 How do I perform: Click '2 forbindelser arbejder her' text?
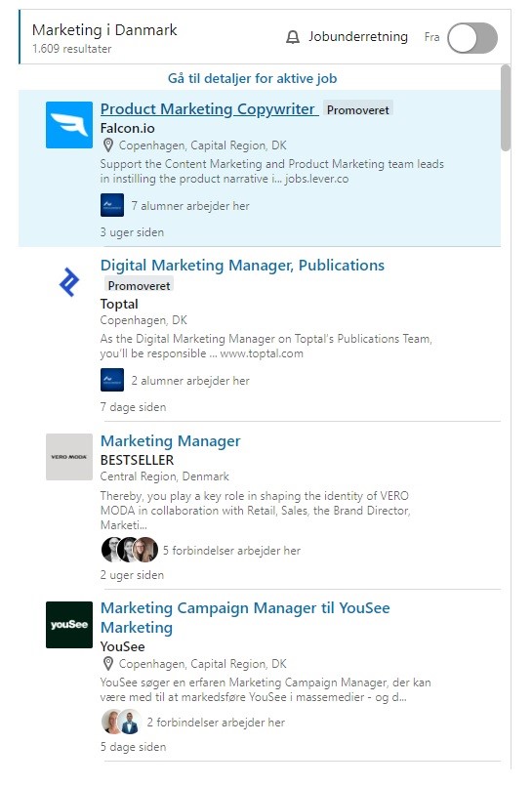click(216, 723)
